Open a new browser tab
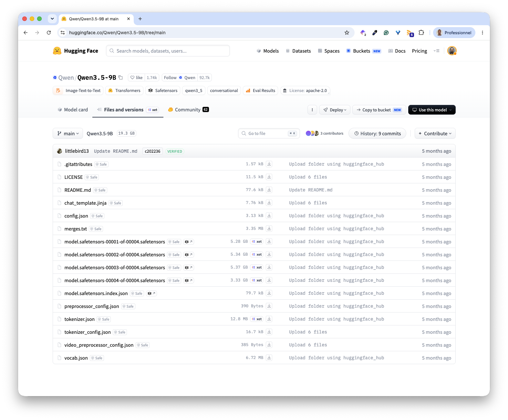Screen dimensions: 508x420 (140, 19)
